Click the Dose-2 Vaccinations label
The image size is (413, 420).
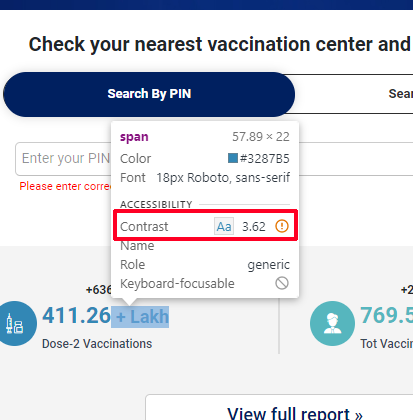(x=97, y=344)
